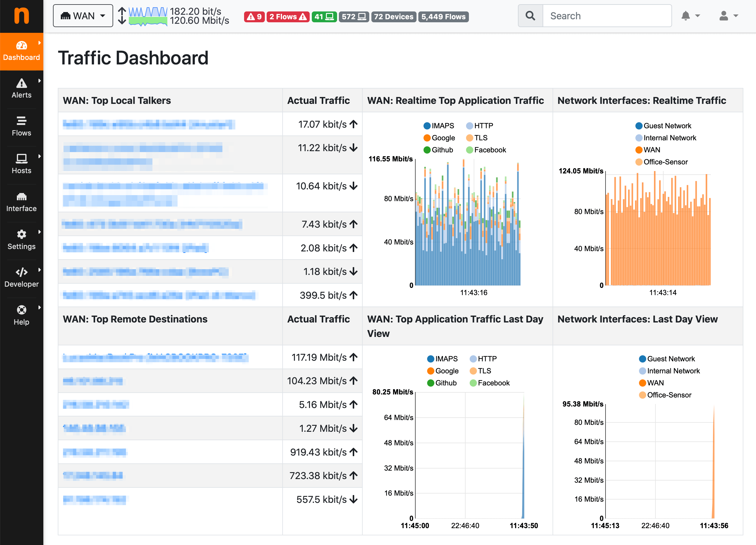Screen dimensions: 756x545
Task: Click into the Search input field
Action: click(x=607, y=16)
